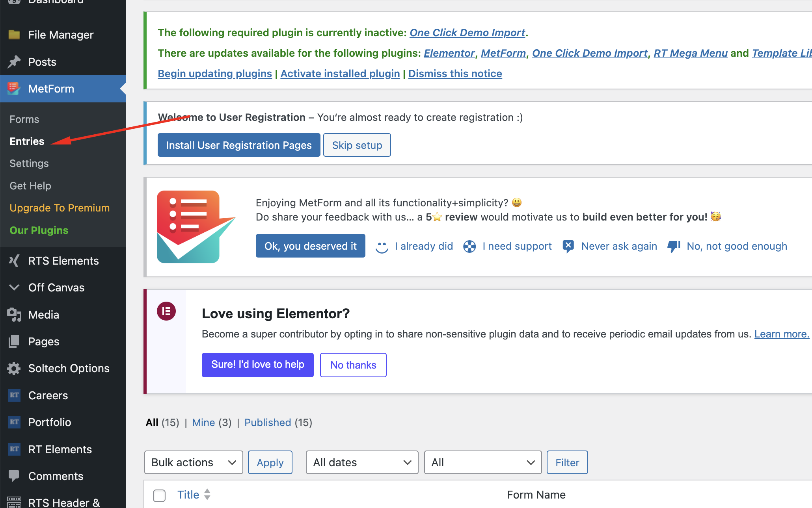Click the Dismiss this notice link
This screenshot has height=508, width=812.
[455, 74]
